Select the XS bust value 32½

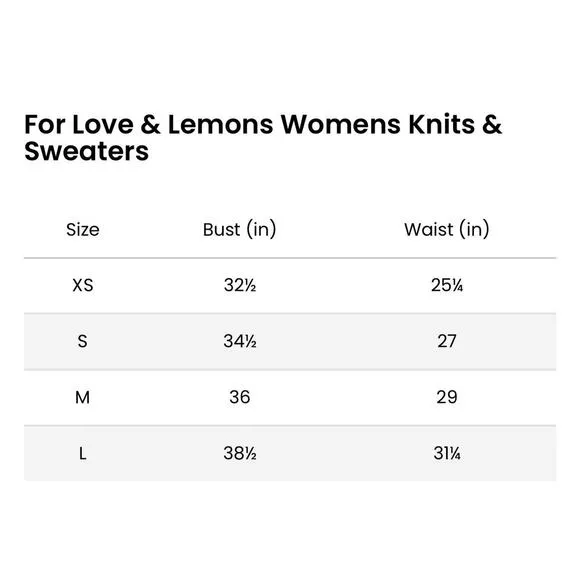[x=240, y=285]
